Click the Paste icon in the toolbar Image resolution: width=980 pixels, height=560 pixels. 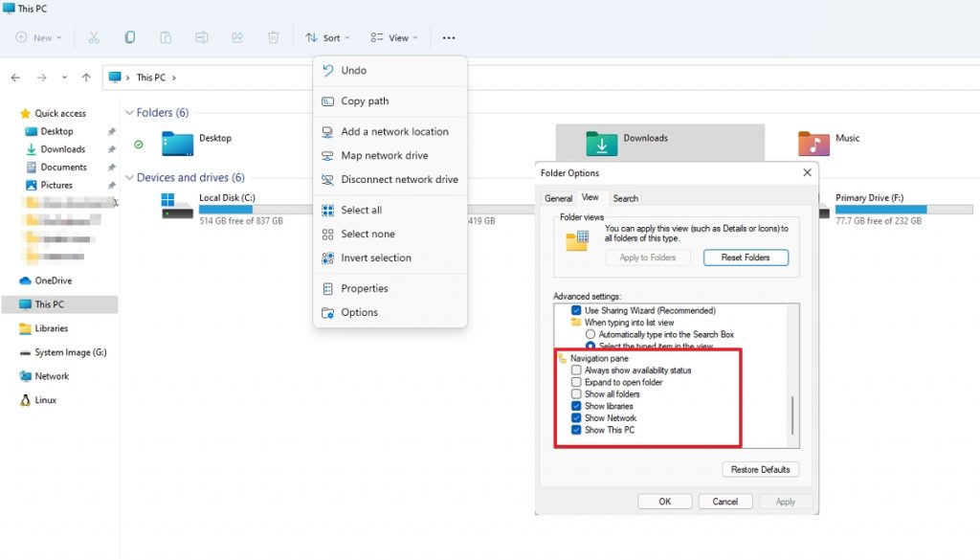tap(166, 37)
